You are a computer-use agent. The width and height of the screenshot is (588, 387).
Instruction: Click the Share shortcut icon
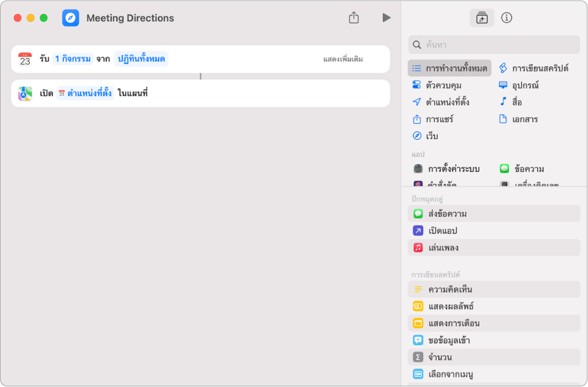pyautogui.click(x=354, y=18)
